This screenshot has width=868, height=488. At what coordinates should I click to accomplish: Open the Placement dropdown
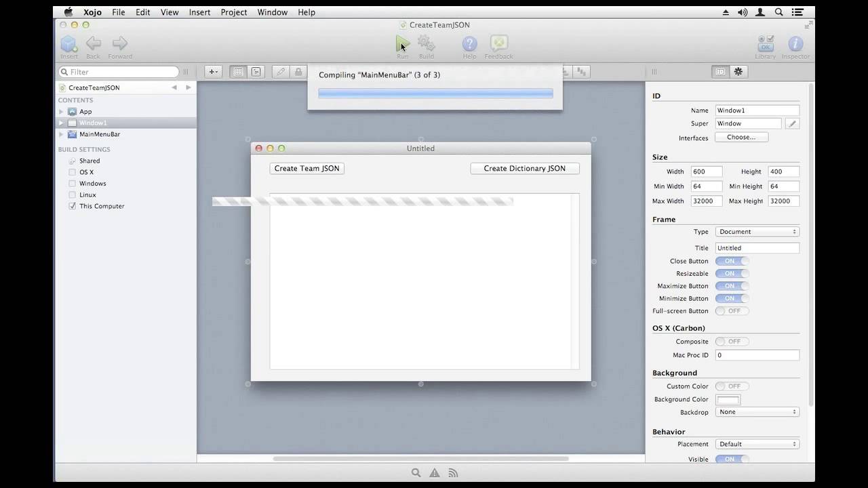click(757, 445)
